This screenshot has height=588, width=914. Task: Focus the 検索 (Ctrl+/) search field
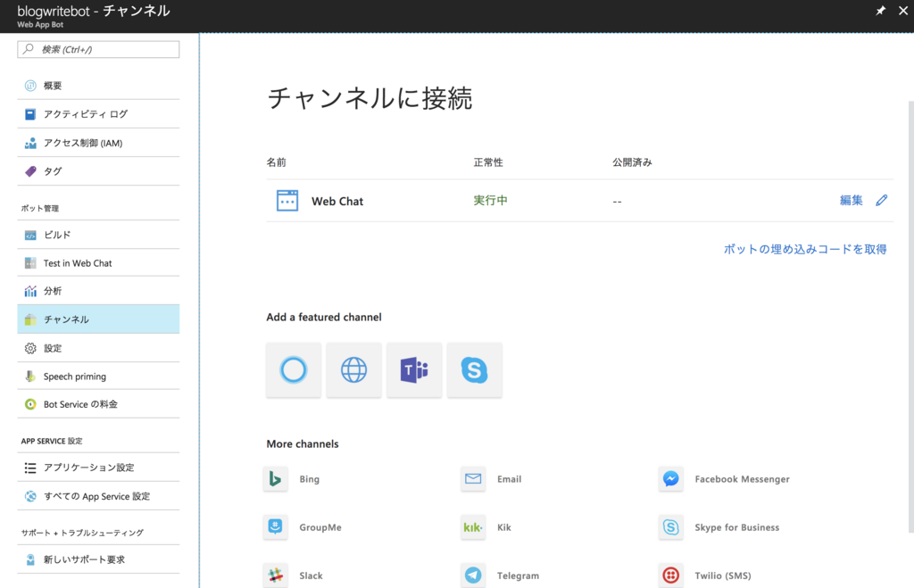coord(98,50)
